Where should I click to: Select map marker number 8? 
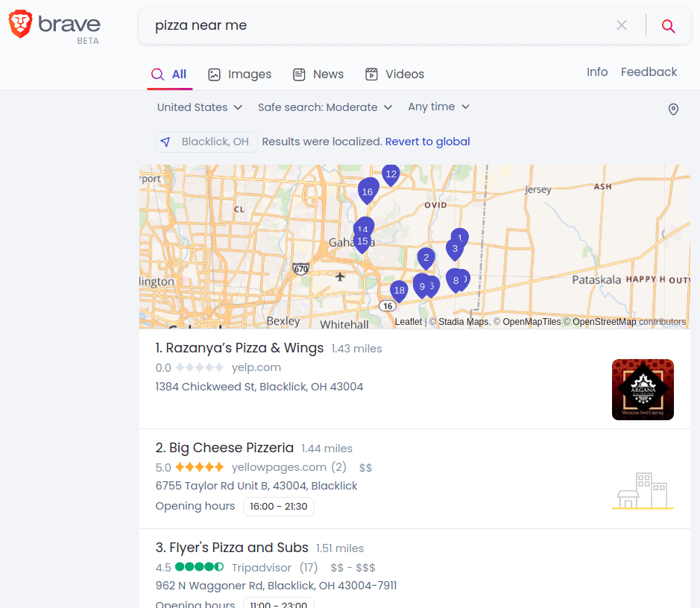(x=455, y=280)
